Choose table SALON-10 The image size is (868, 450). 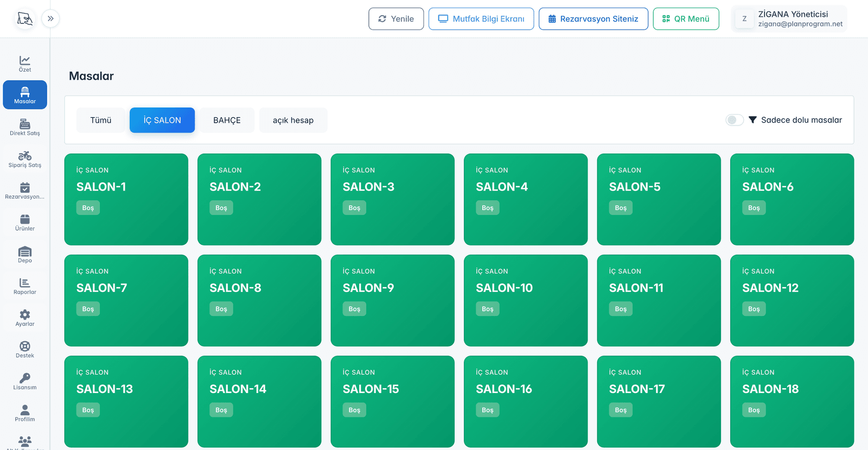point(526,301)
